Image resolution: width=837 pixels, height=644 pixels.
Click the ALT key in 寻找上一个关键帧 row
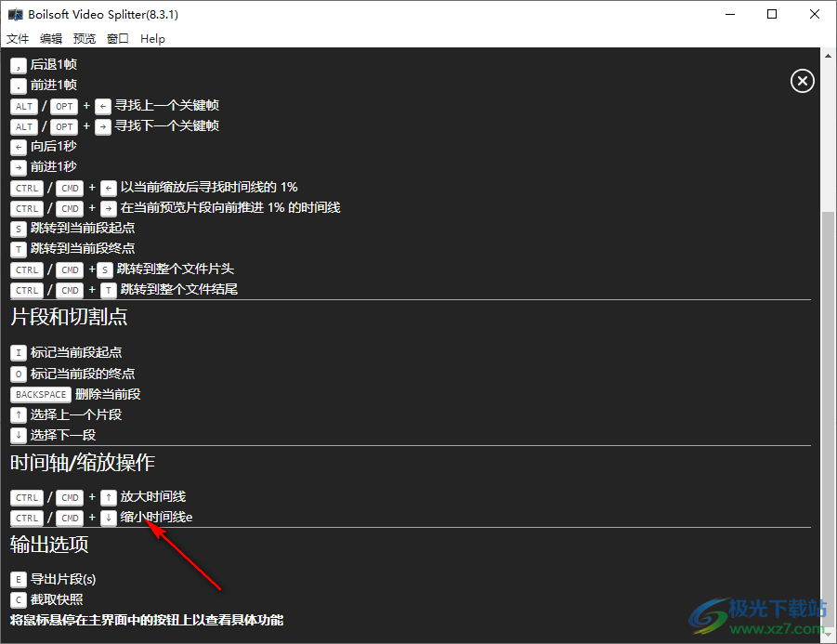24,106
